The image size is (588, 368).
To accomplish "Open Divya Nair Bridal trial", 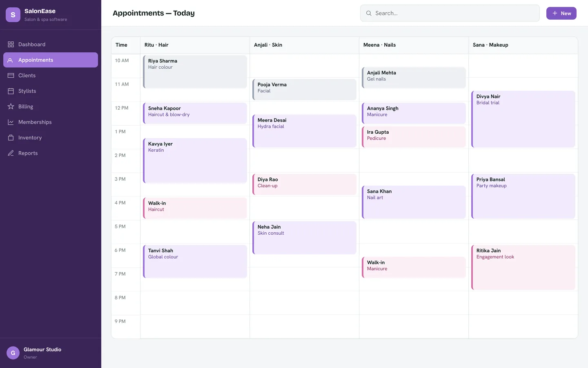I will (523, 119).
